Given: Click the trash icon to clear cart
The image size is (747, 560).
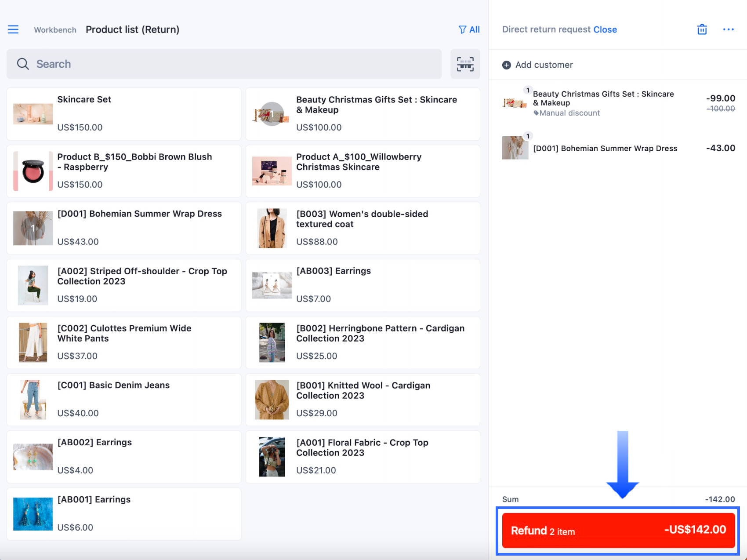Looking at the screenshot, I should pos(702,29).
